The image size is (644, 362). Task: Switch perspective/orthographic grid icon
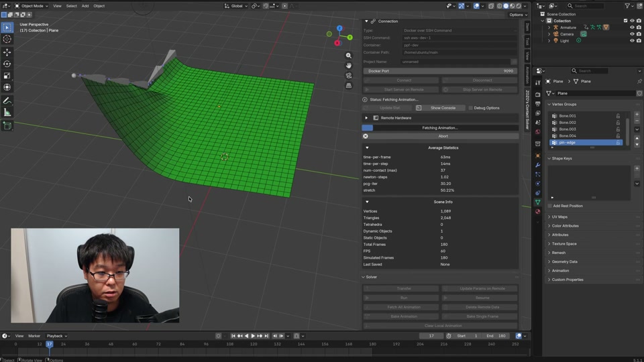coord(349,85)
